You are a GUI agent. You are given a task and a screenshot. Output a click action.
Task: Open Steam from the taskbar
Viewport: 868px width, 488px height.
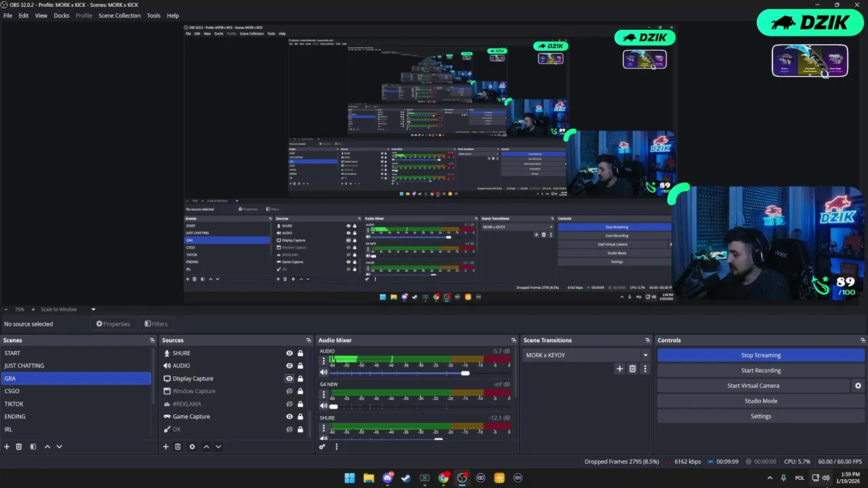406,478
